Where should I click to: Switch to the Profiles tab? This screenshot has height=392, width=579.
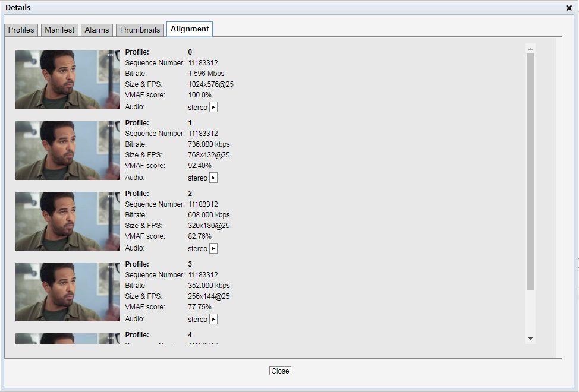(21, 30)
